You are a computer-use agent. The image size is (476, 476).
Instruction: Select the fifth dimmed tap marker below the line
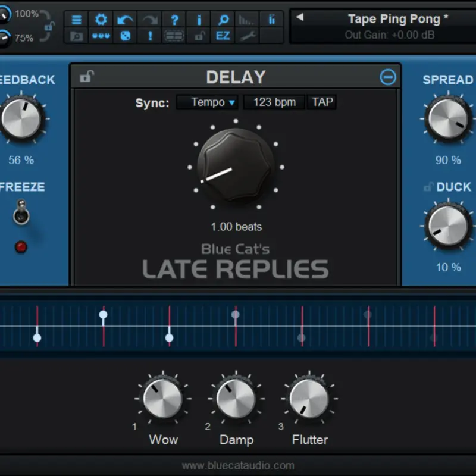[302, 337]
